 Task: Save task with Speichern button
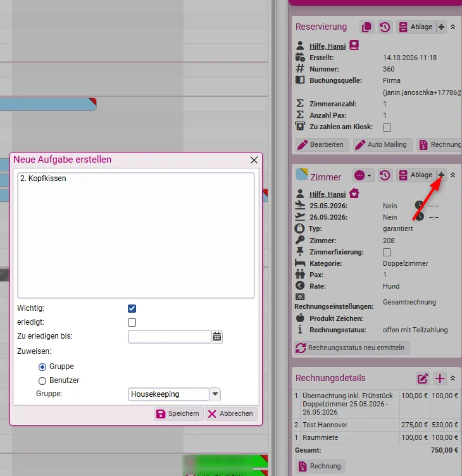[x=178, y=414]
